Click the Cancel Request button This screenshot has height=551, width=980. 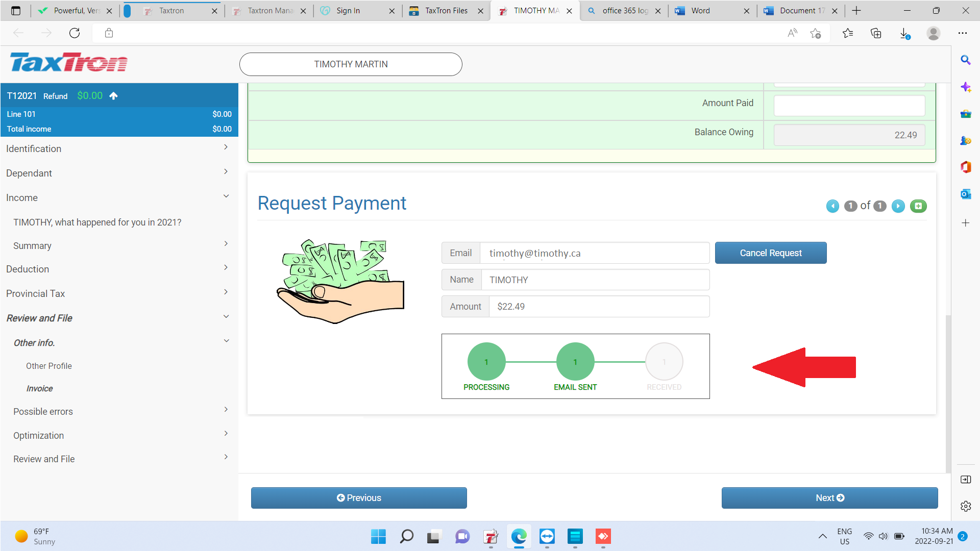coord(771,253)
